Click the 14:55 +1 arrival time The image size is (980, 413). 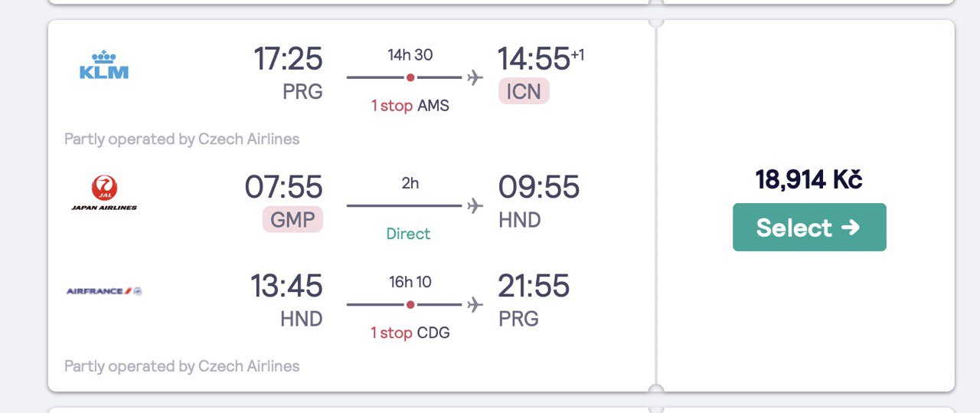click(x=541, y=59)
